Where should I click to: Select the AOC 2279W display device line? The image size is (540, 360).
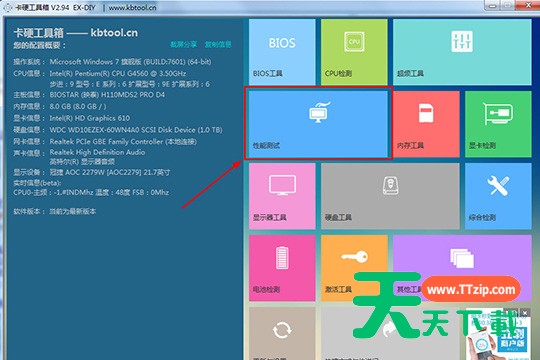pyautogui.click(x=92, y=172)
